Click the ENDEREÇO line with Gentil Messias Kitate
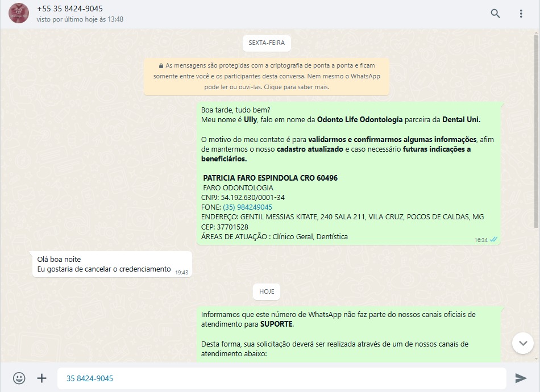This screenshot has width=540, height=392. 342,217
